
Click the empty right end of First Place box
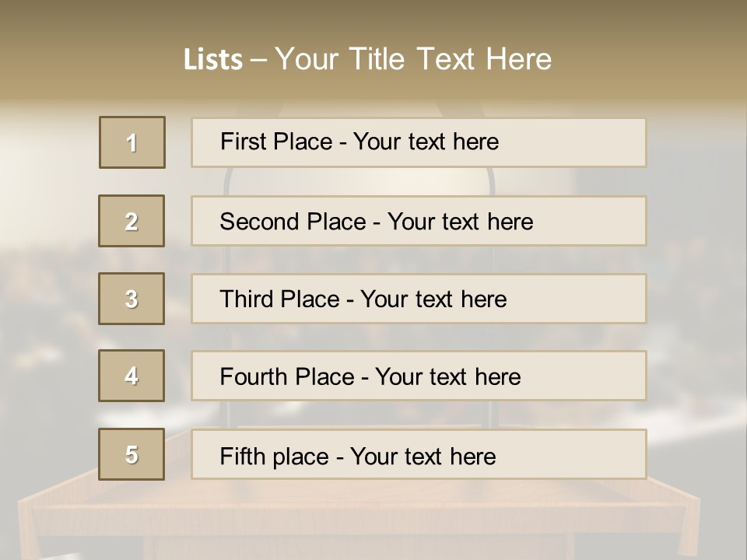591,142
